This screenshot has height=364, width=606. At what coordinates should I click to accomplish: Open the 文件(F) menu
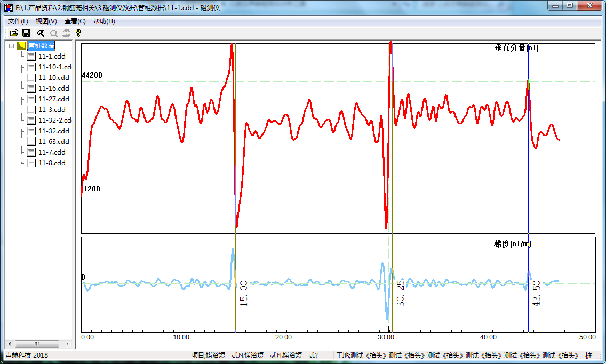[x=18, y=21]
